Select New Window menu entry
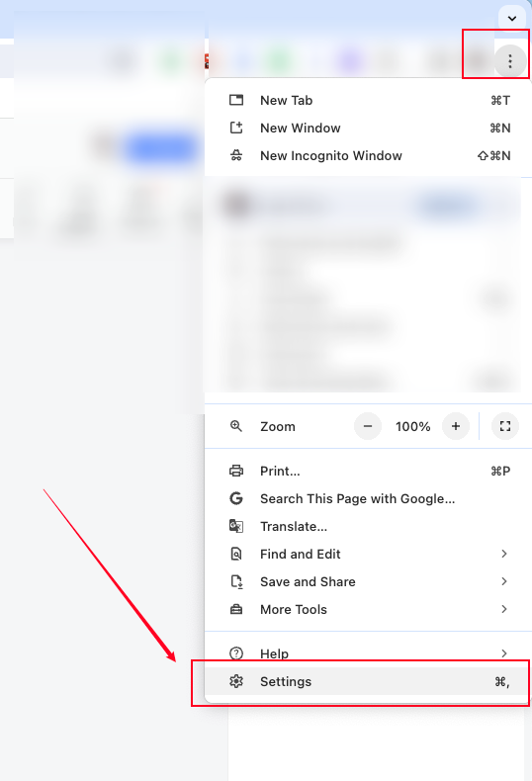Viewport: 532px width, 781px height. coord(370,128)
